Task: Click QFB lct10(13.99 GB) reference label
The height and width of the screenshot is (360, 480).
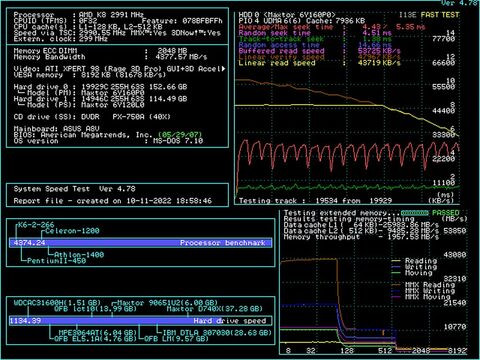Action: coord(95,309)
